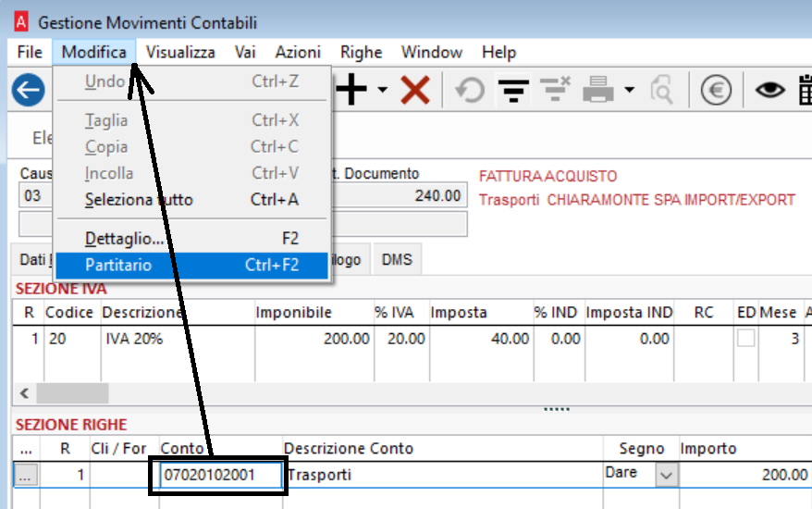Screen dimensions: 812x509
Task: Choose Seleziona tutto menu entry
Action: point(191,200)
